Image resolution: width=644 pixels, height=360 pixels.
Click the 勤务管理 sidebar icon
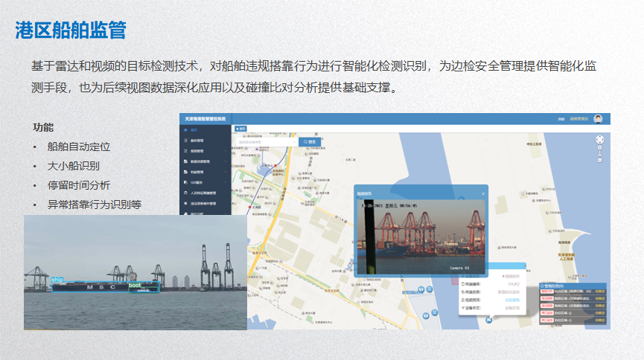185,140
